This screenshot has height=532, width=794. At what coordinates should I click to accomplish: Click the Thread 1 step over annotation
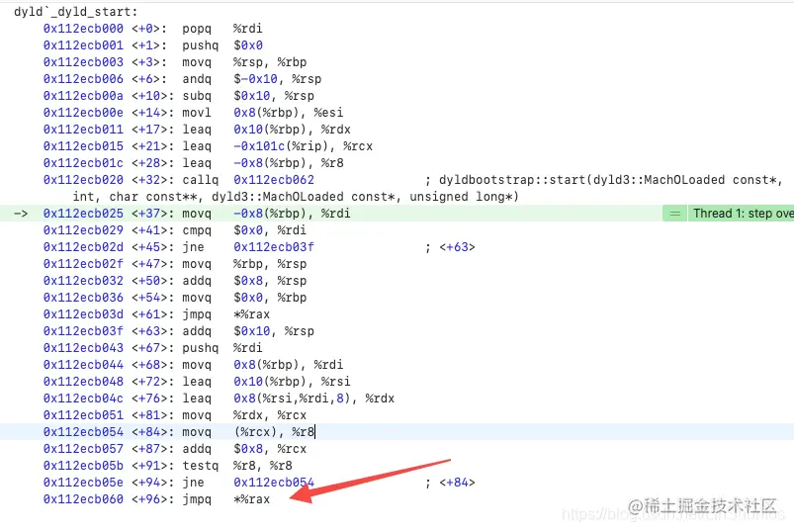[x=743, y=214]
